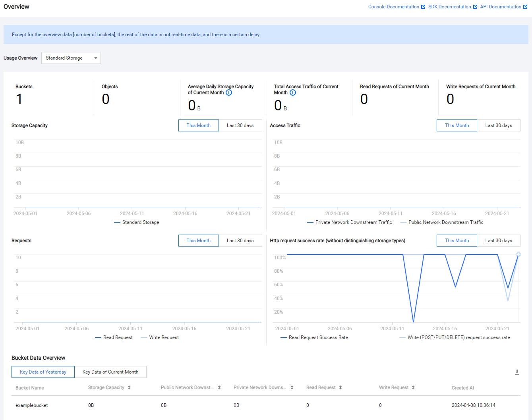Select Last 30 days for Access Traffic
This screenshot has height=420, width=532.
pos(499,125)
